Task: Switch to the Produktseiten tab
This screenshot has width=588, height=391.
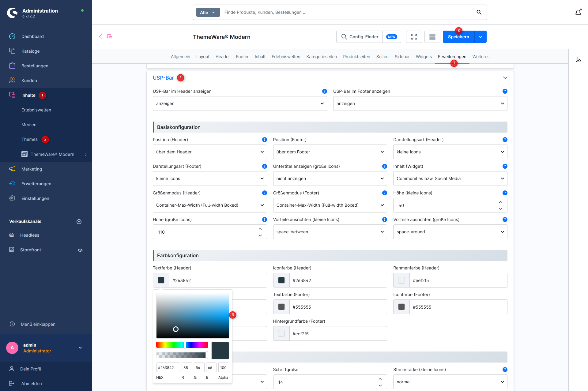Action: [x=356, y=57]
